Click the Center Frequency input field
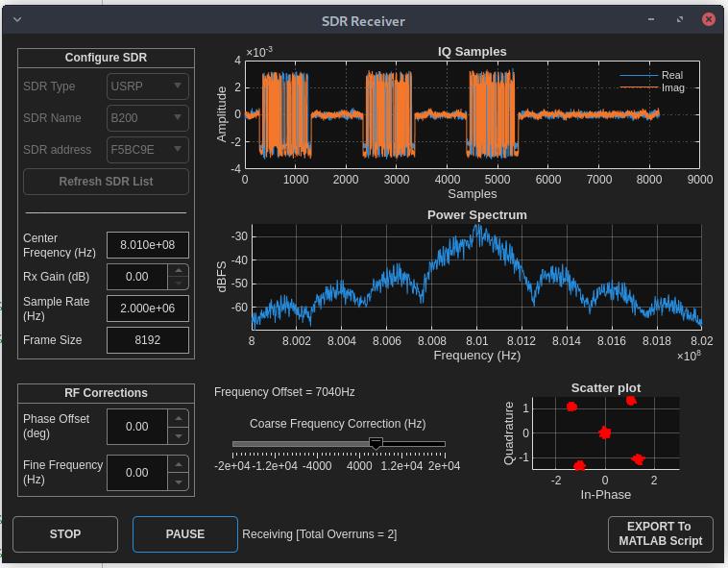This screenshot has width=728, height=568. [148, 245]
